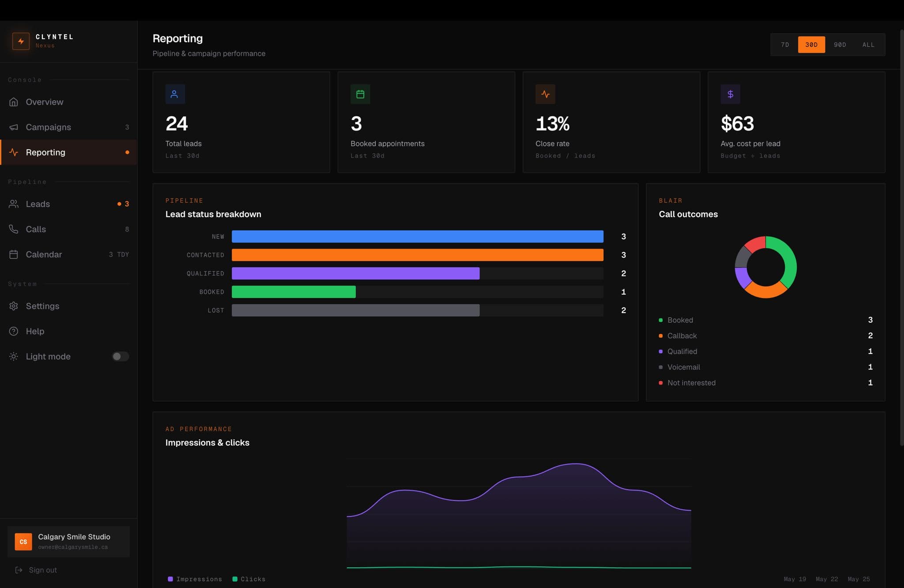Viewport: 904px width, 588px height.
Task: Click the Leads people icon
Action: [x=14, y=204]
